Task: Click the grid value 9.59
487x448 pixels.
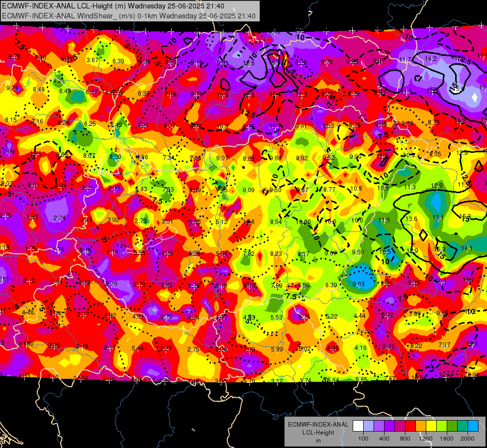Action: tap(358, 252)
